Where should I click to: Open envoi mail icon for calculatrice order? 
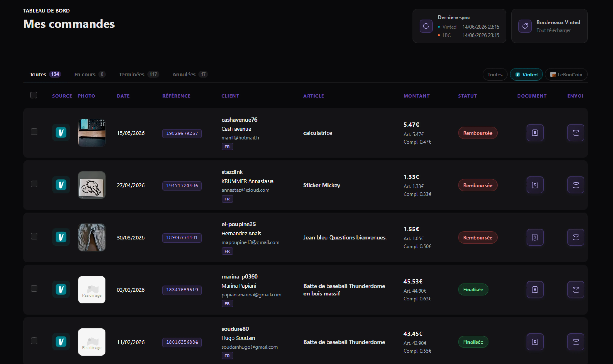576,133
